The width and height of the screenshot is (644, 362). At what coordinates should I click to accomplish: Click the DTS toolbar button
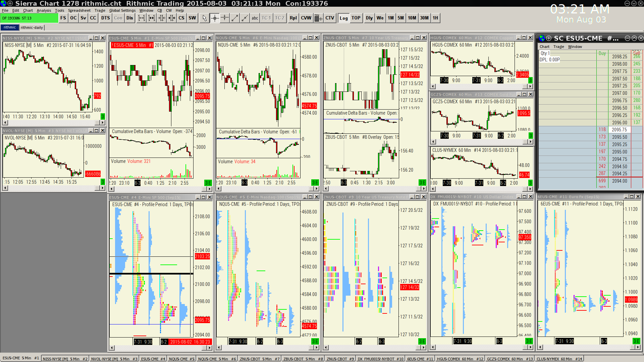[106, 18]
